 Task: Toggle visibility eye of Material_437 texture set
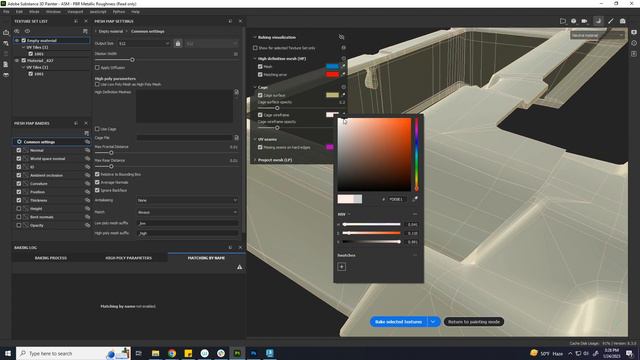tap(17, 60)
